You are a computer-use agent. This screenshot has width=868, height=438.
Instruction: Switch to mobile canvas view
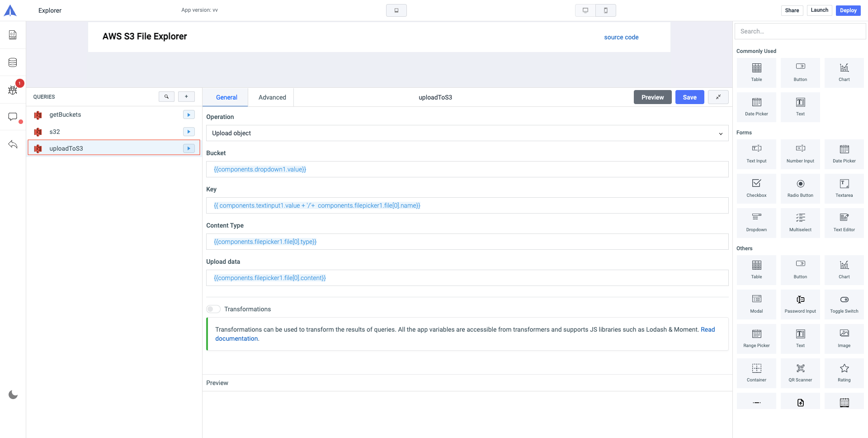pos(606,10)
